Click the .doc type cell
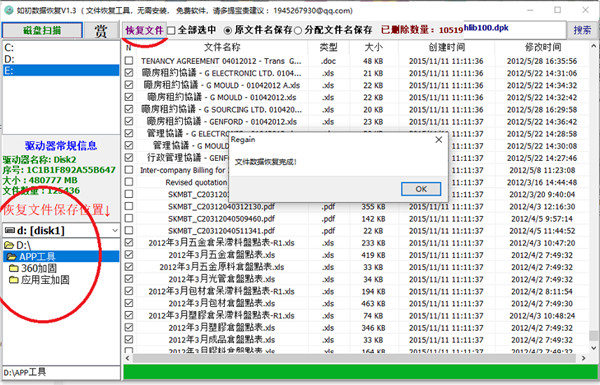This screenshot has height=385, width=600. [328, 61]
